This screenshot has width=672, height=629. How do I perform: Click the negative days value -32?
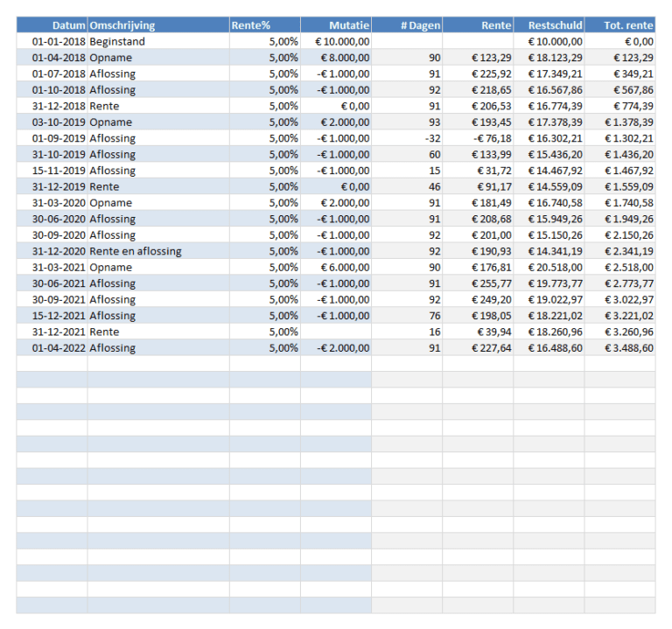pyautogui.click(x=432, y=138)
